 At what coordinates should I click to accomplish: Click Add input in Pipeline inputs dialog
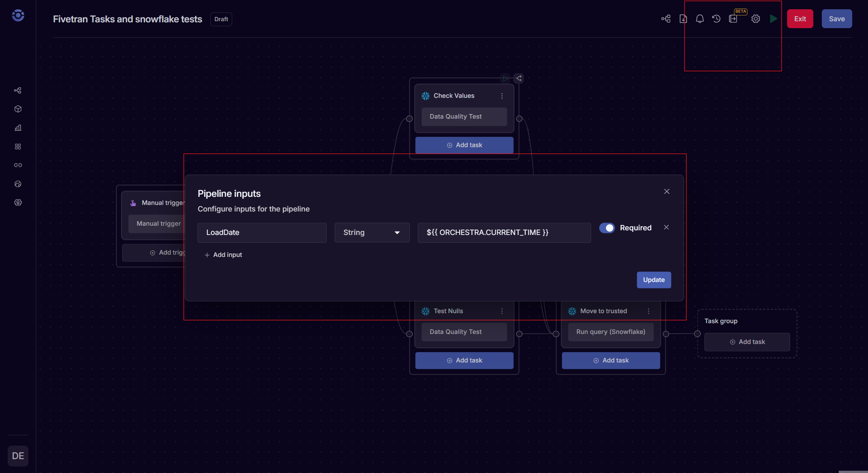[223, 255]
